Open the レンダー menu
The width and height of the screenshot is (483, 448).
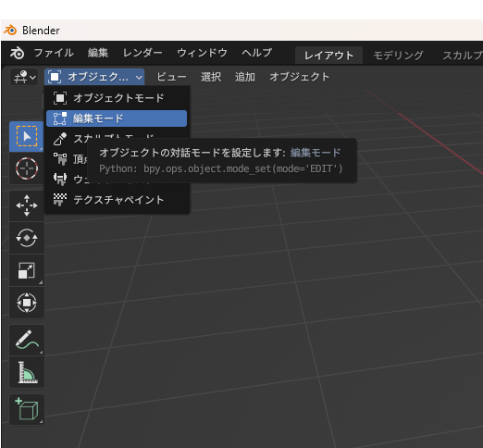tap(142, 53)
